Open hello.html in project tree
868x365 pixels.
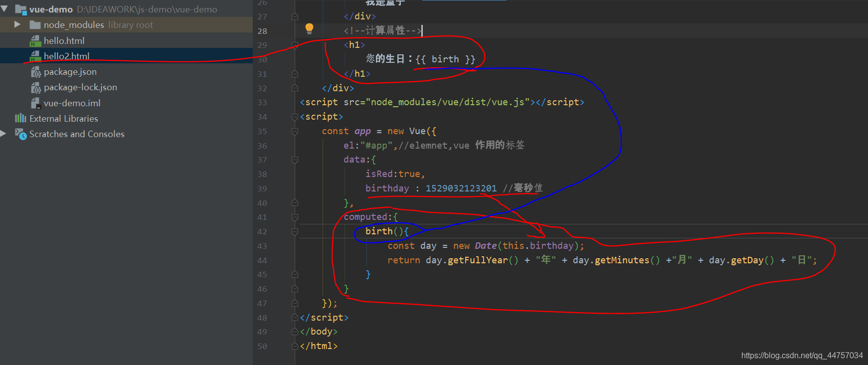pyautogui.click(x=64, y=40)
